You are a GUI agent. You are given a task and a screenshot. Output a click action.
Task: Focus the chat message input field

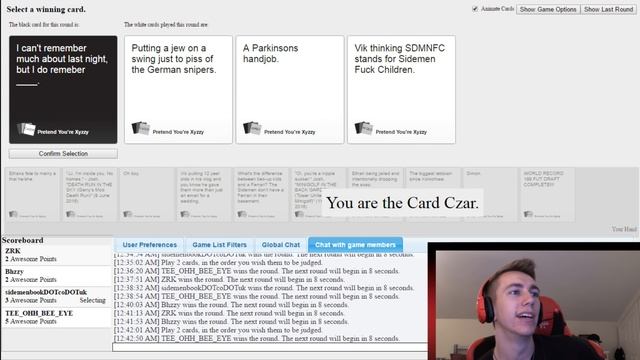pyautogui.click(x=270, y=347)
